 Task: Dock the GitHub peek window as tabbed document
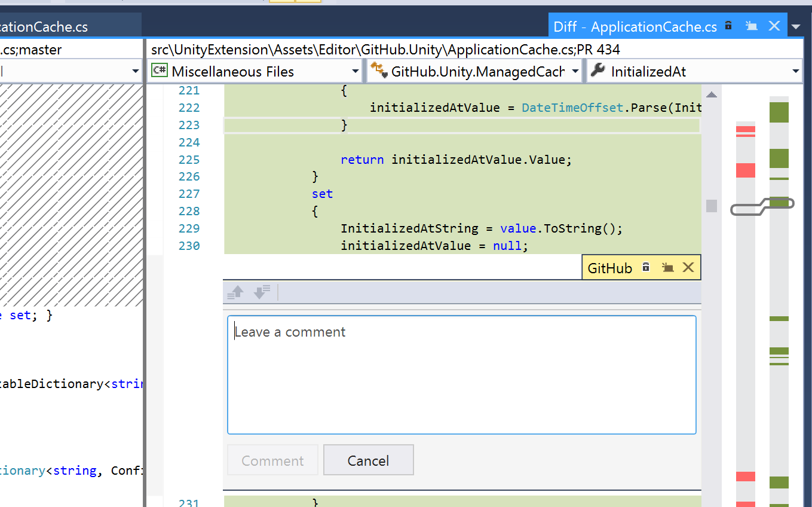click(667, 267)
